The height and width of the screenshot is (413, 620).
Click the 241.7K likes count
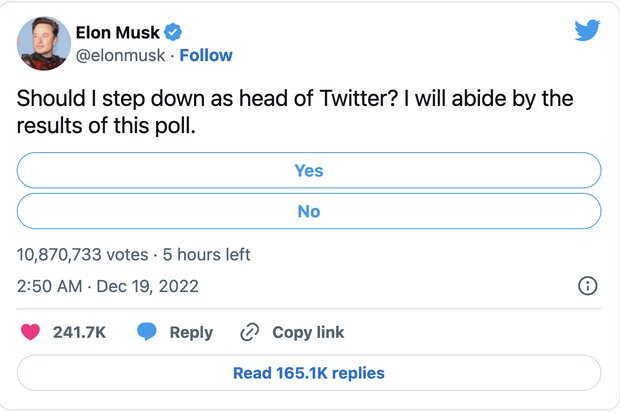(79, 332)
